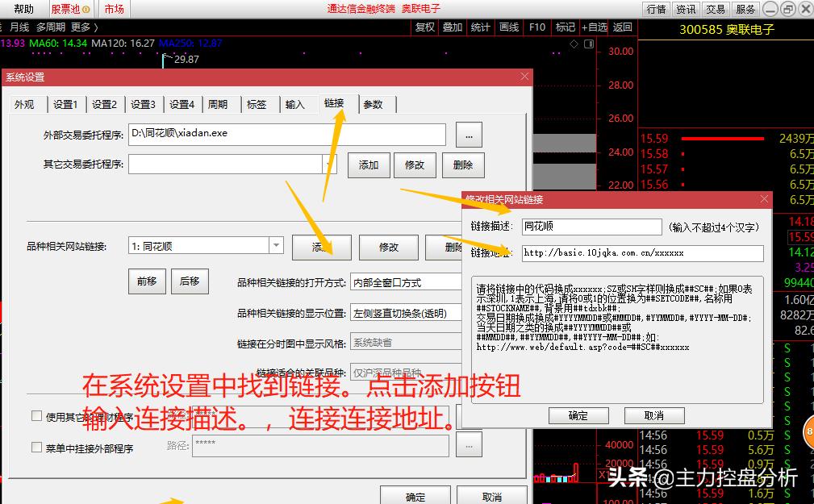Toggle 使用其它的理财程序 checkbox
814x504 pixels.
(37, 416)
